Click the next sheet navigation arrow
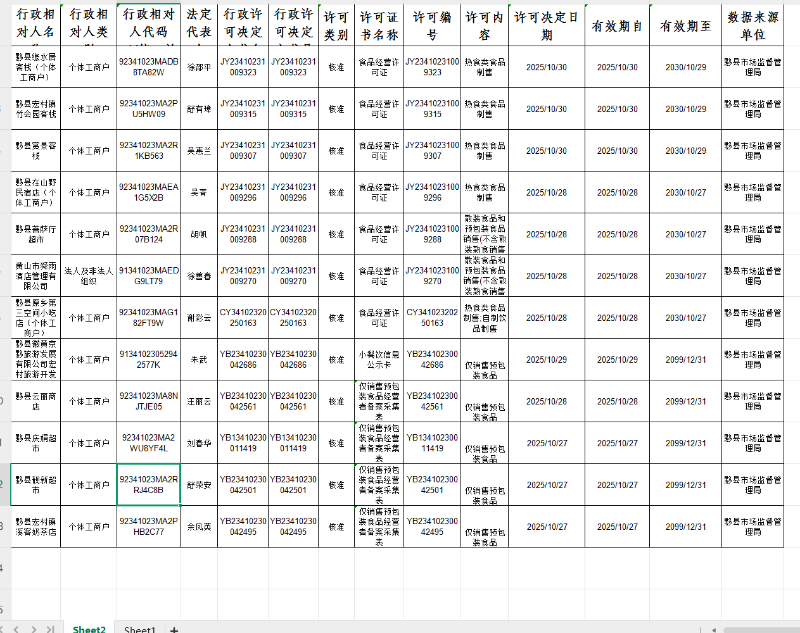Screen dimensions: 800x633 tap(35, 628)
